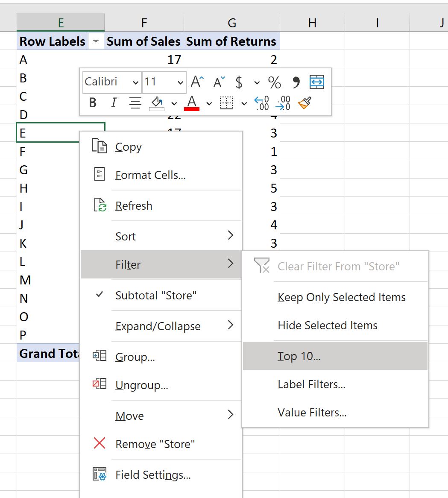The height and width of the screenshot is (498, 448).
Task: Apply Accounting Number Format dollar icon
Action: click(239, 82)
